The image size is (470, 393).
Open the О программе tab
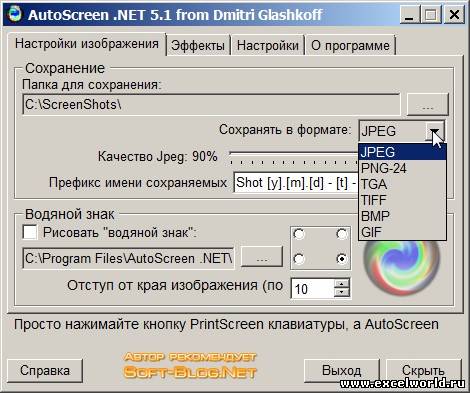(350, 45)
